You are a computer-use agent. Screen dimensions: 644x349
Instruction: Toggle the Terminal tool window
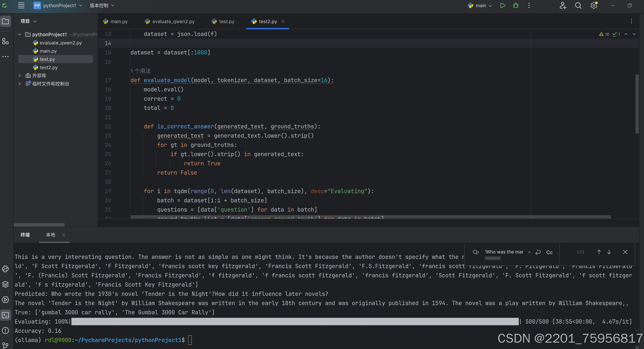pos(5,315)
